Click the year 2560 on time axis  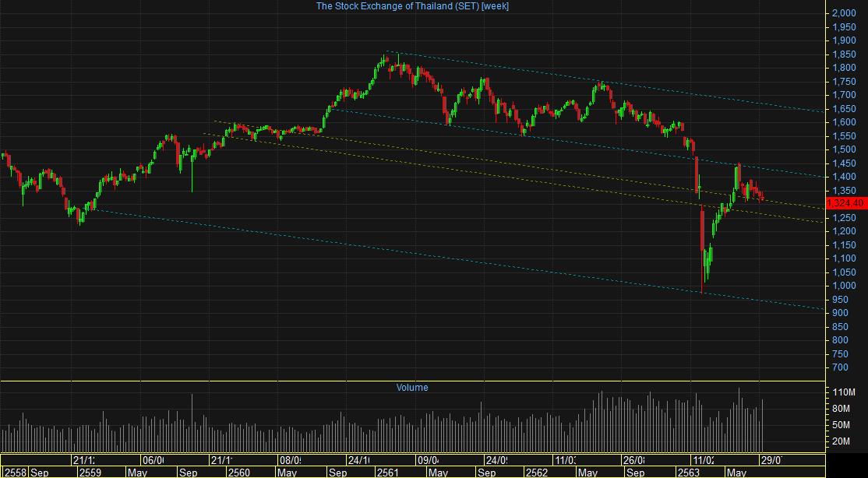point(239,473)
